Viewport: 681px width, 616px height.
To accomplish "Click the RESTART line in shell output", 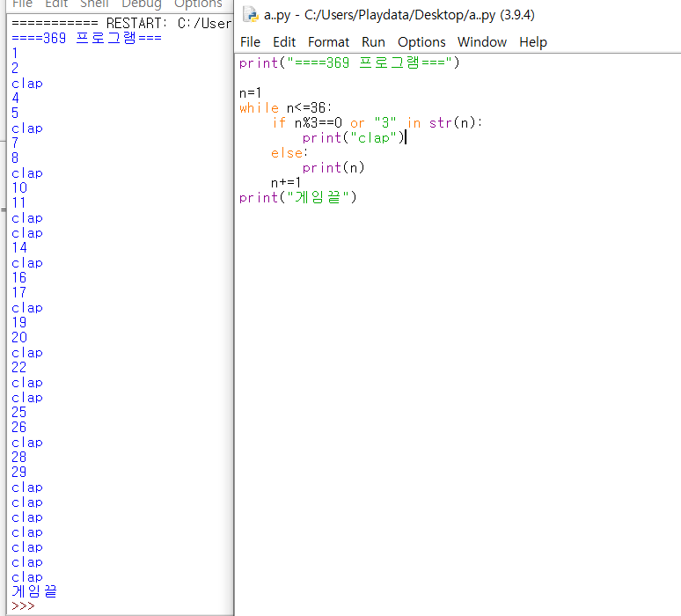I will [121, 23].
